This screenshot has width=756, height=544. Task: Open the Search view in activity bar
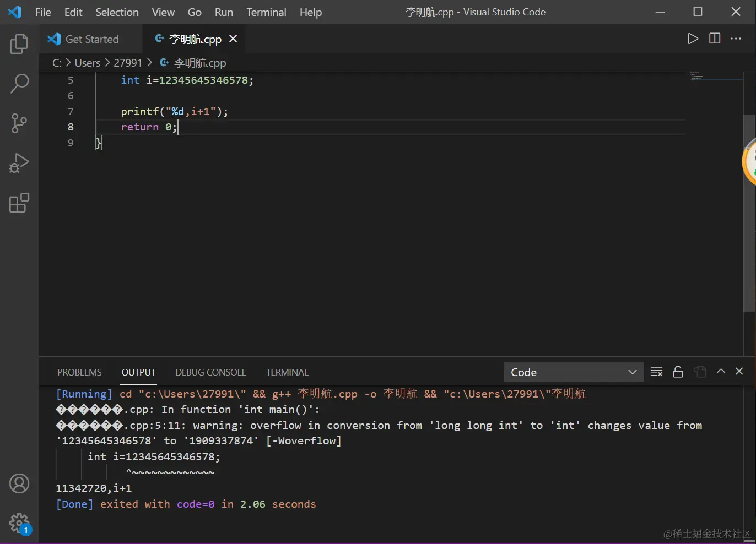click(x=19, y=84)
